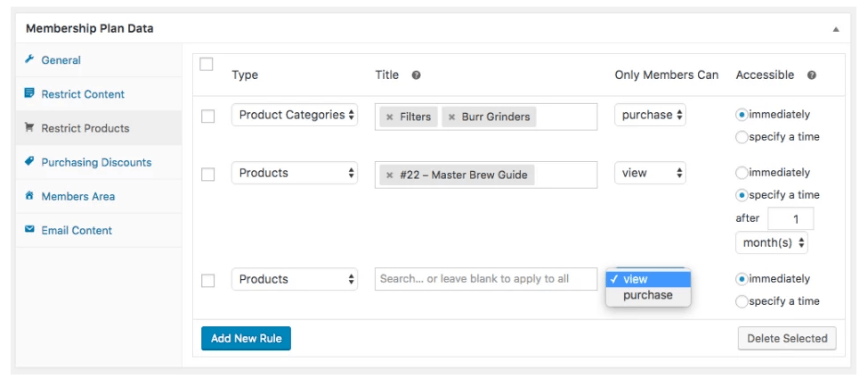Click the Filters and Burr Grinders title field
This screenshot has width=866, height=385.
click(x=486, y=117)
